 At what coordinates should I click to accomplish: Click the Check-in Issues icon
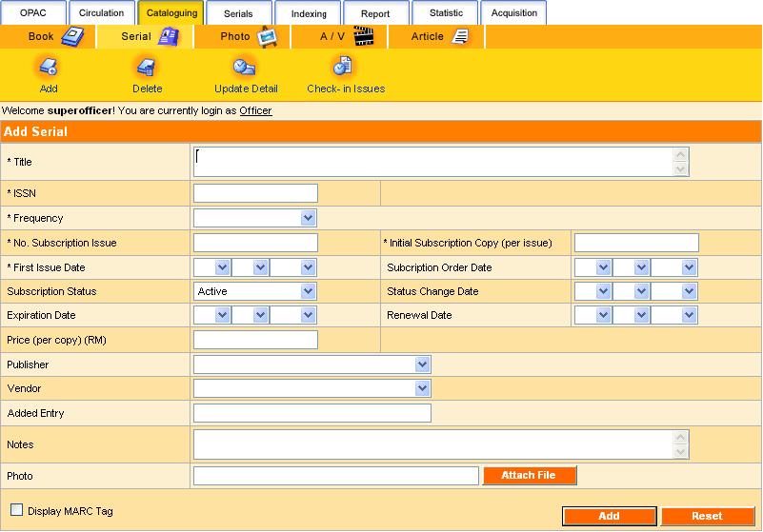(x=343, y=68)
